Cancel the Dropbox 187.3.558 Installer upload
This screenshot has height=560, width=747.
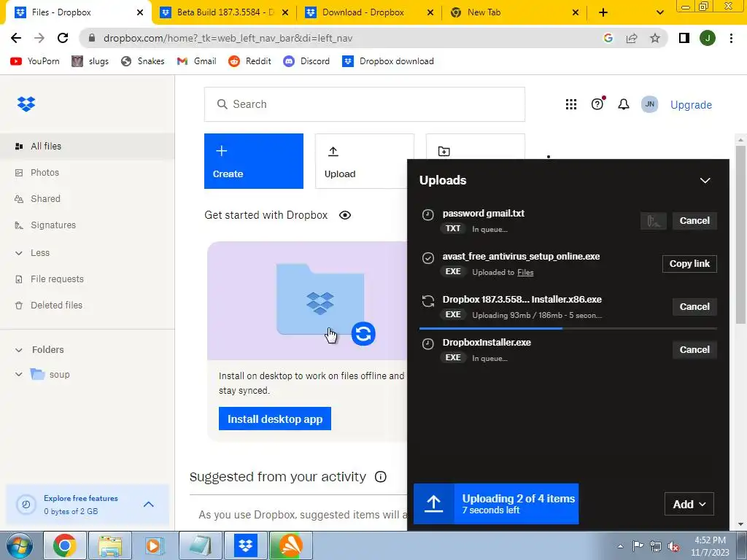[694, 307]
